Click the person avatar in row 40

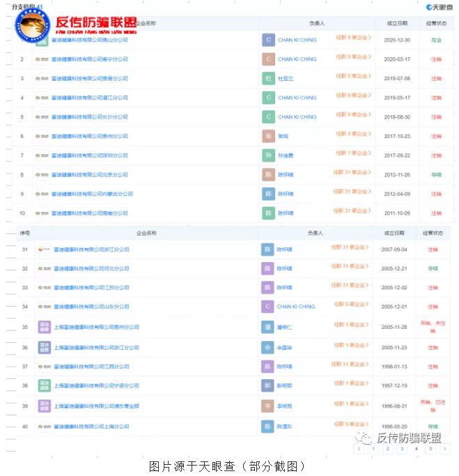point(267,427)
